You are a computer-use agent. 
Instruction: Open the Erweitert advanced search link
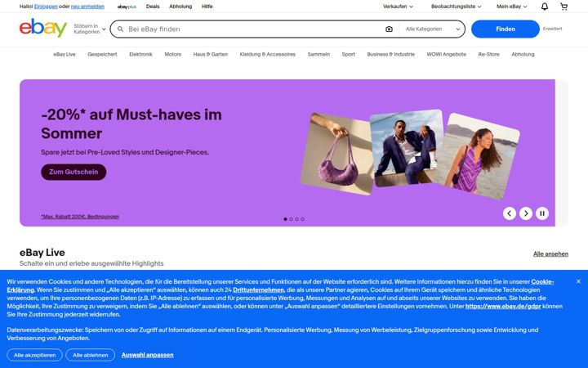coord(552,29)
